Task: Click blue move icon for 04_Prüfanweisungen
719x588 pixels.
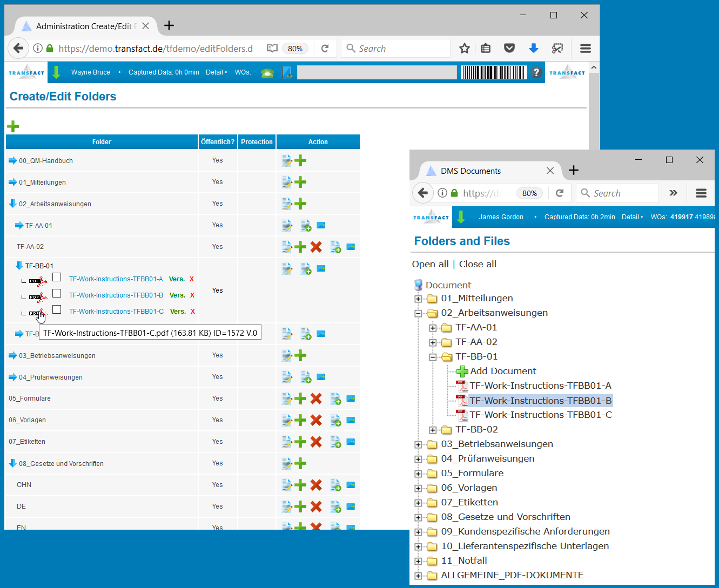Action: click(321, 376)
